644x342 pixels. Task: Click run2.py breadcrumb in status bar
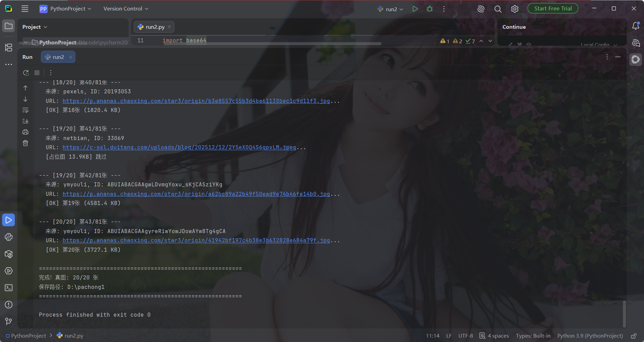click(x=70, y=336)
